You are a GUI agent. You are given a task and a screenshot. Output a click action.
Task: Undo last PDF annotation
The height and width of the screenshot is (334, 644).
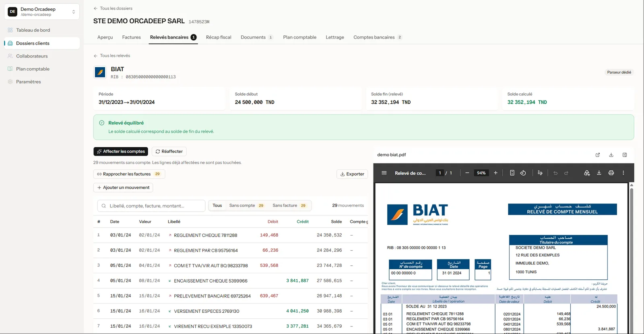pyautogui.click(x=555, y=173)
